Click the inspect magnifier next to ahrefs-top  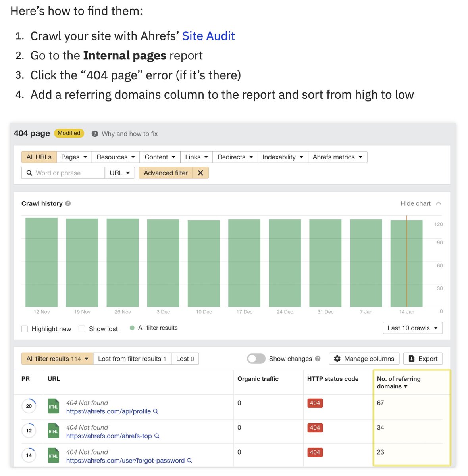pos(157,436)
